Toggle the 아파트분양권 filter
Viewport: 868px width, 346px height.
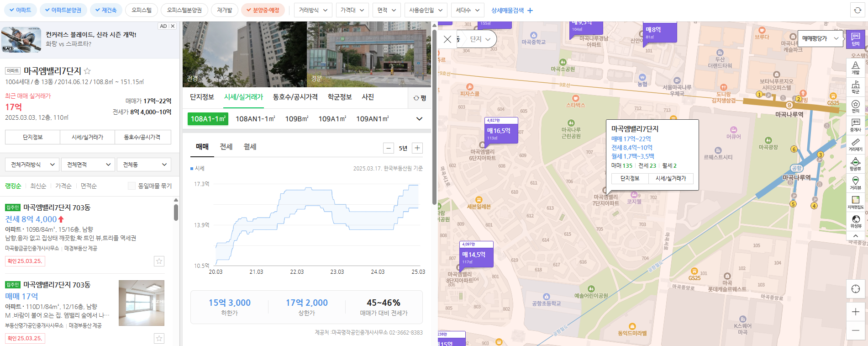click(63, 10)
